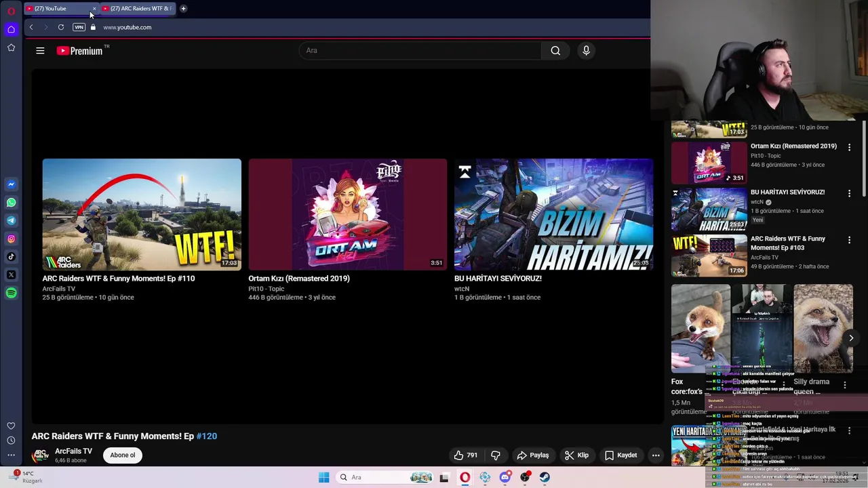Image resolution: width=868 pixels, height=488 pixels.
Task: Open options menu for sidebar 'Ep #103'
Action: click(x=849, y=240)
